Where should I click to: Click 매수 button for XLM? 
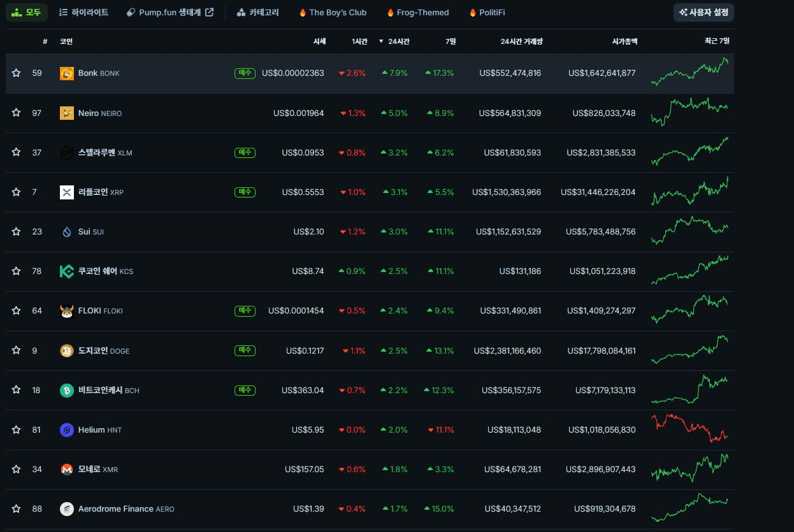point(245,152)
